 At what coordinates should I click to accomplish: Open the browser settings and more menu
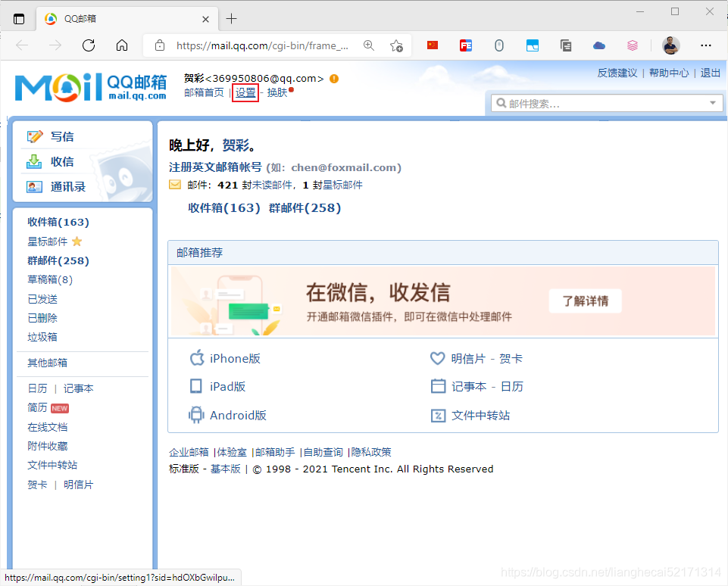tap(706, 45)
